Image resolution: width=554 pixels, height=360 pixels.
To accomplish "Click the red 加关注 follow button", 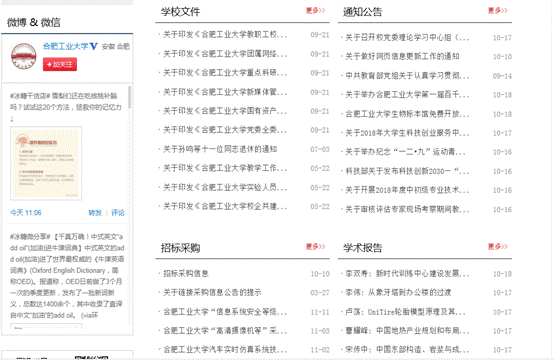I will tap(60, 64).
